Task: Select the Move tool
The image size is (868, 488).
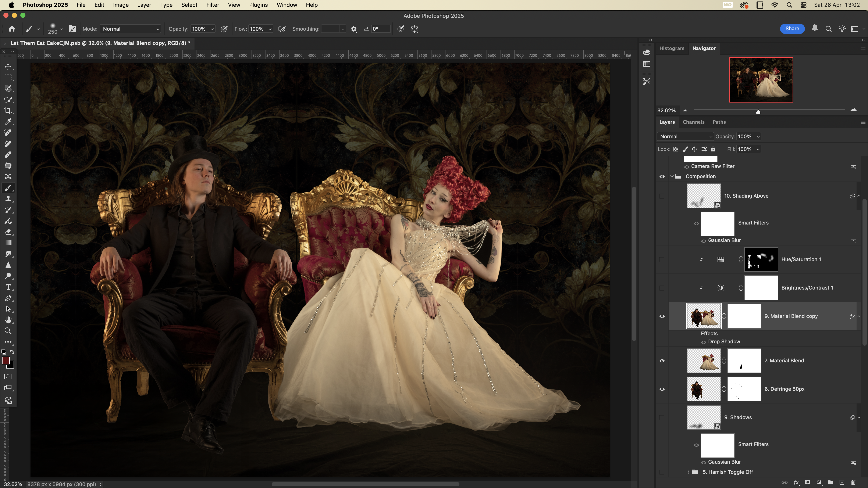Action: [x=8, y=67]
